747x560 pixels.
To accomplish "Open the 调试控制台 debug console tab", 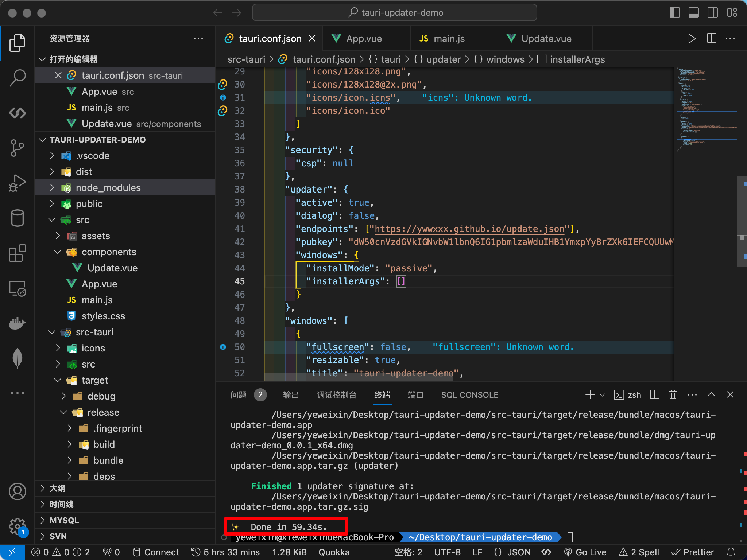I will 336,395.
